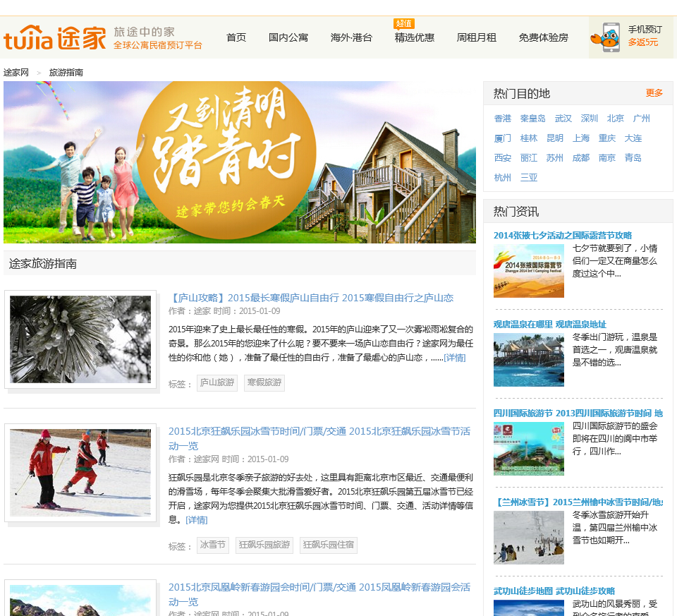Select destination 西安
677x616 pixels.
(503, 157)
